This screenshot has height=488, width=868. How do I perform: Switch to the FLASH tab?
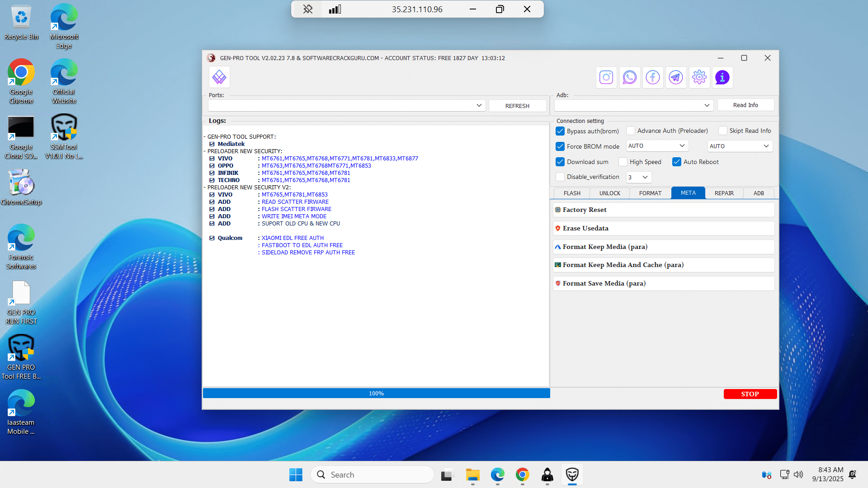pos(572,193)
